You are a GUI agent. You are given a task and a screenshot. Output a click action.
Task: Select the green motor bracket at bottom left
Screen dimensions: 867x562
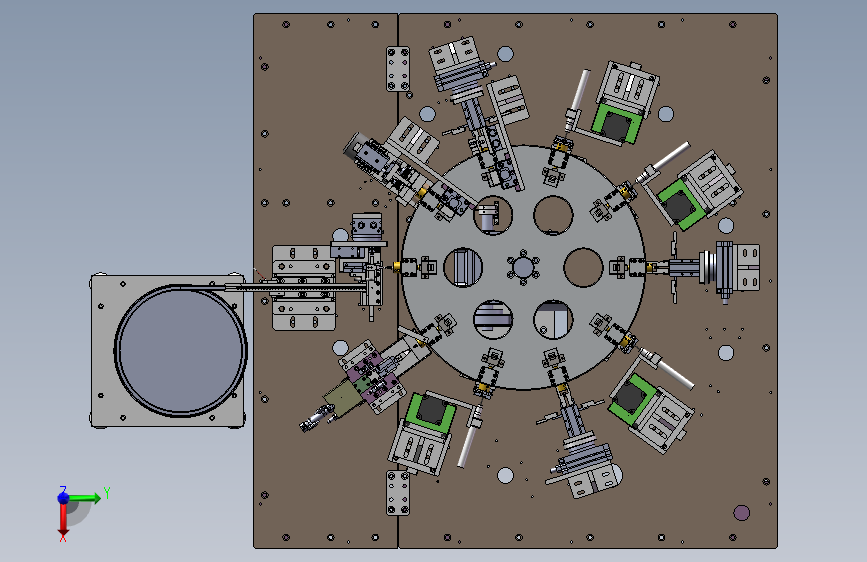[430, 413]
